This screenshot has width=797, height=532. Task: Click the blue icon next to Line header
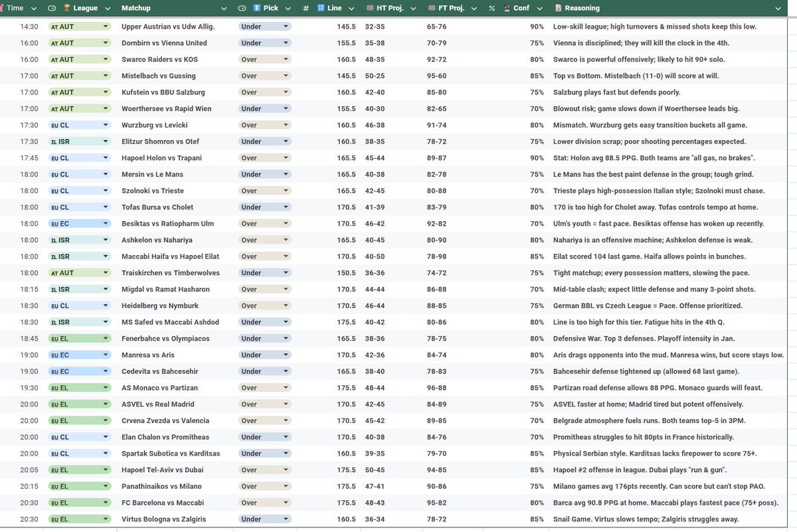point(321,8)
